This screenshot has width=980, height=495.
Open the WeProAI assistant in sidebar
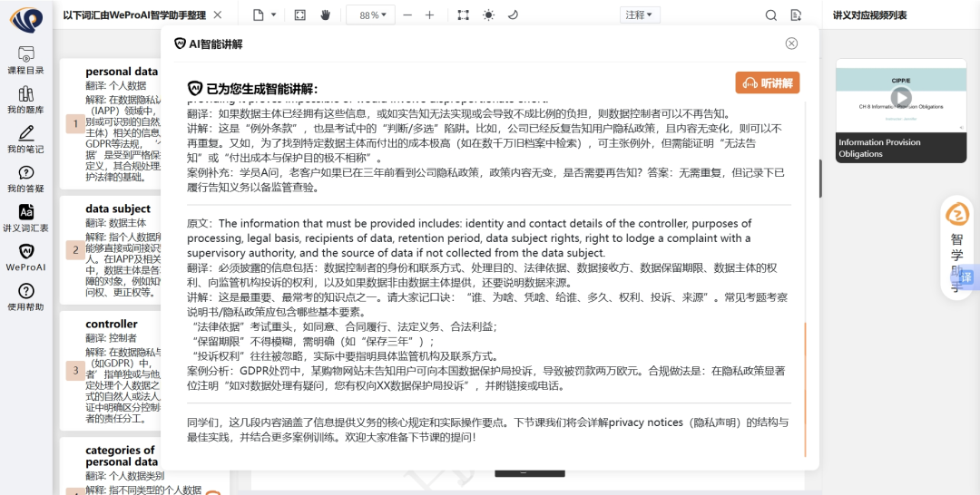[x=25, y=257]
